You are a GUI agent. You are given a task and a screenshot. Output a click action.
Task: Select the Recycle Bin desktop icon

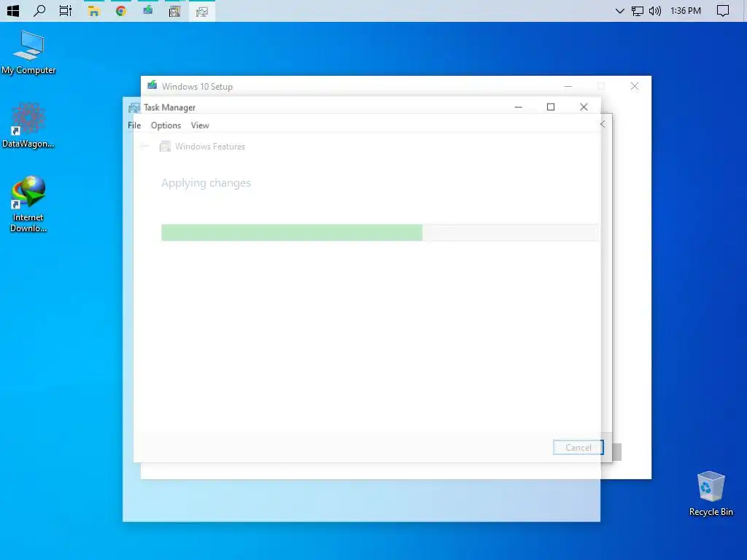point(711,494)
